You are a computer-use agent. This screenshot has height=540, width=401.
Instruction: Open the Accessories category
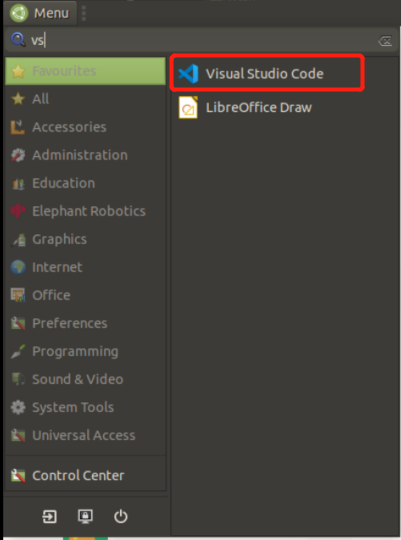pyautogui.click(x=85, y=127)
